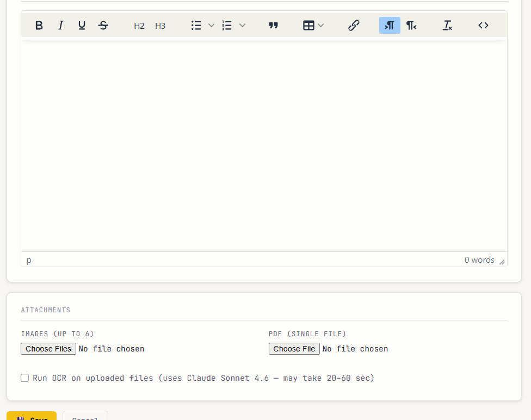Toggle underline formatting
This screenshot has height=420, width=531.
pyautogui.click(x=82, y=26)
